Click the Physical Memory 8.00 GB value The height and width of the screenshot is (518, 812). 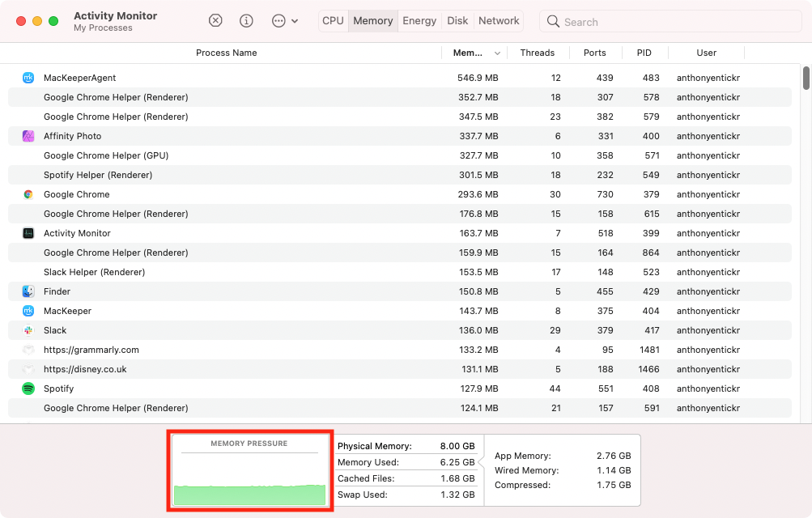pyautogui.click(x=457, y=446)
